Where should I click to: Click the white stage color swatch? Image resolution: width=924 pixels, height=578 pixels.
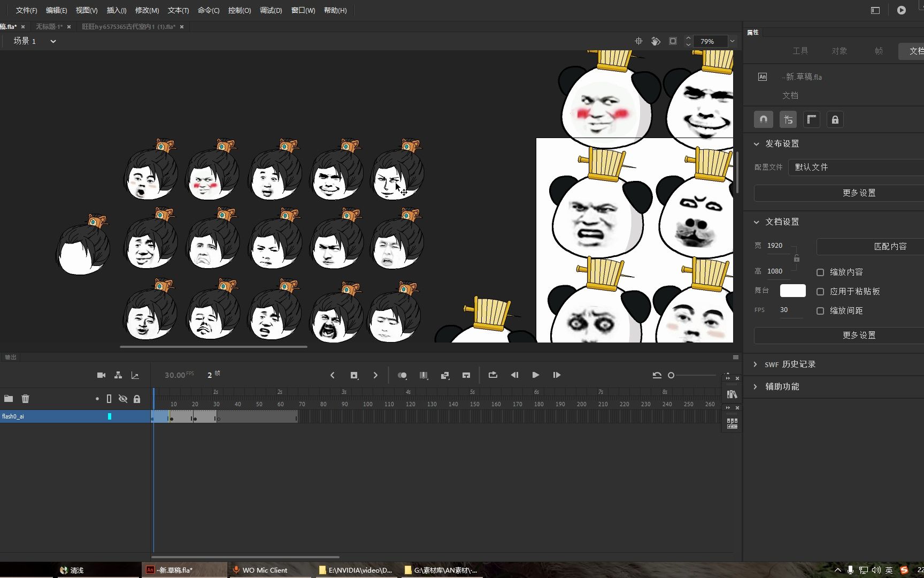(x=793, y=291)
